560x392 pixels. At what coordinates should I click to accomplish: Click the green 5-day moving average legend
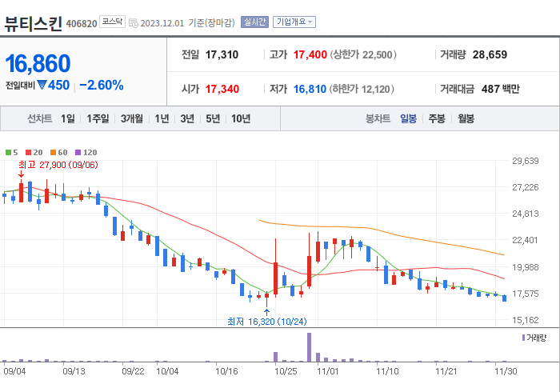pyautogui.click(x=12, y=153)
